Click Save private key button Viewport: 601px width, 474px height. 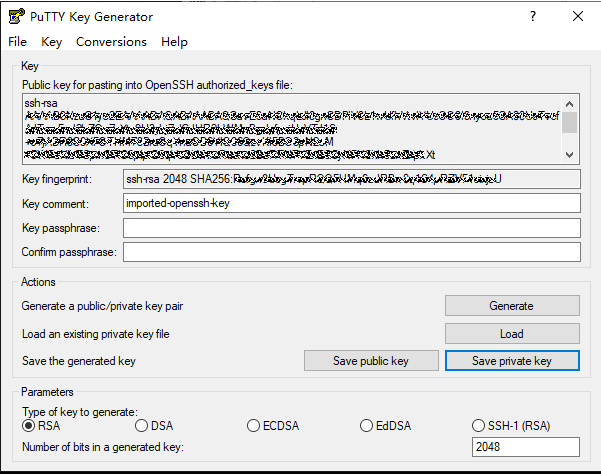pyautogui.click(x=512, y=361)
